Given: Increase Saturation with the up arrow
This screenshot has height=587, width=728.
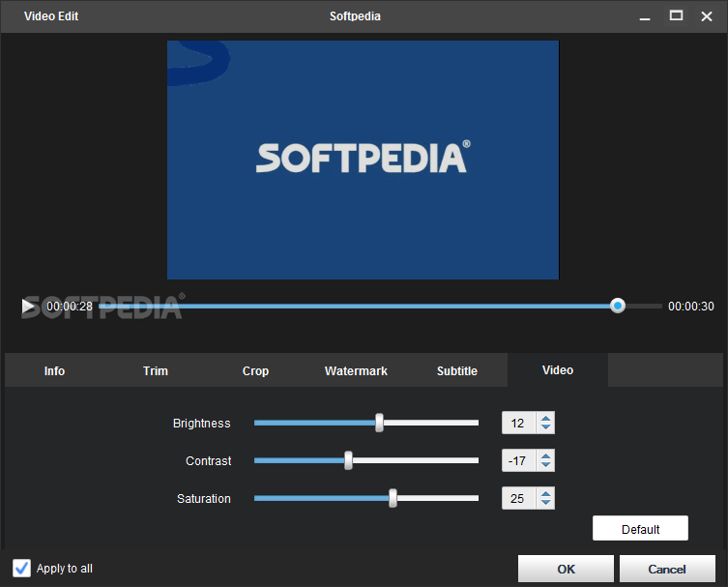Looking at the screenshot, I should coord(545,493).
